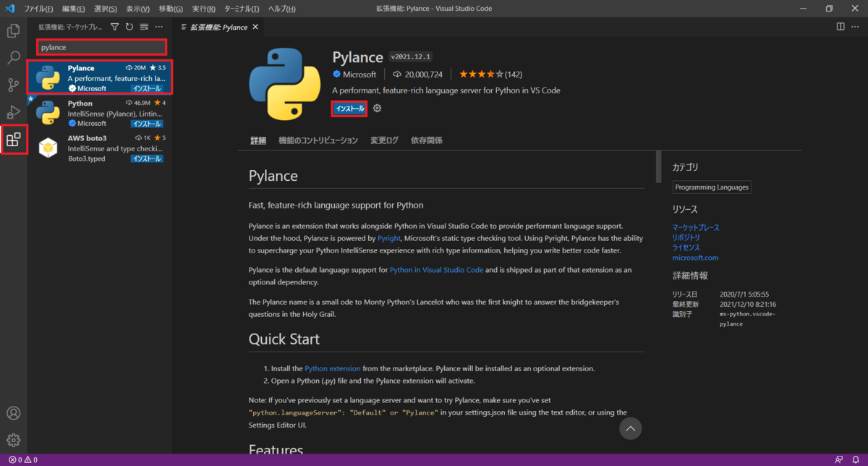Install Pylance from the sidebar list
Viewport: 868px width, 466px height.
tap(147, 88)
